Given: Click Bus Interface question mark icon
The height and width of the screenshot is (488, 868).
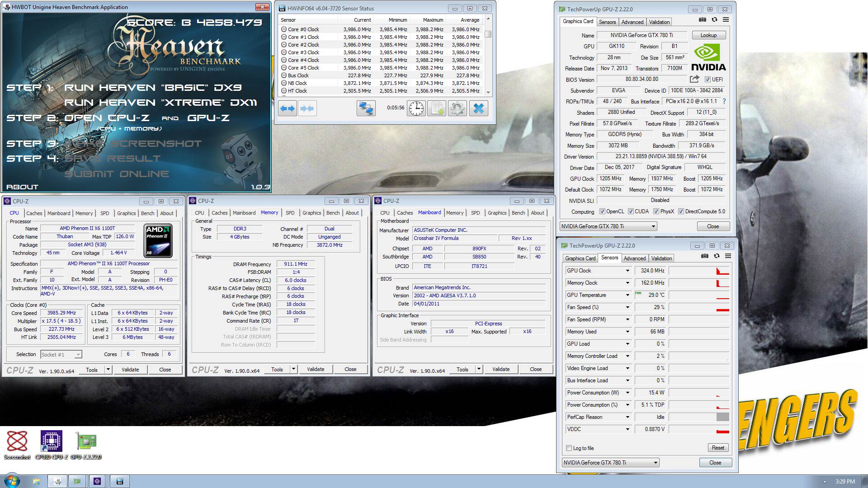Looking at the screenshot, I should pos(724,101).
